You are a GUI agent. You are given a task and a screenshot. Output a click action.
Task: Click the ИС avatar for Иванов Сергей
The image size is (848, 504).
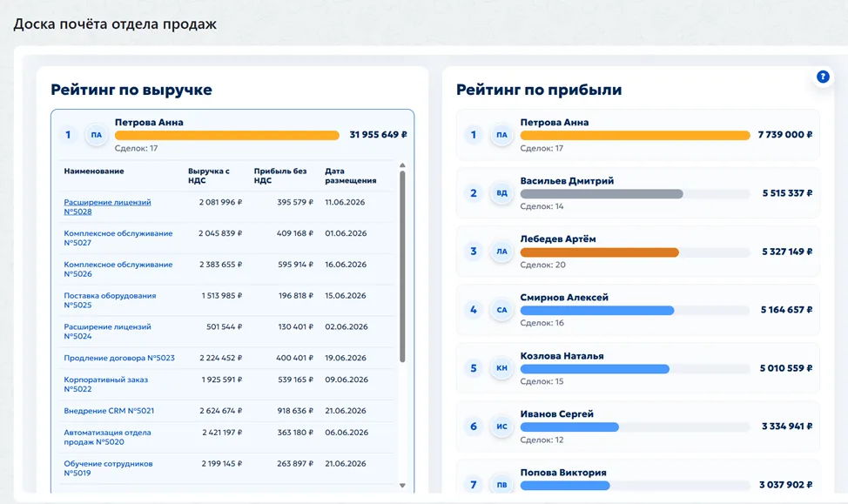tap(501, 427)
